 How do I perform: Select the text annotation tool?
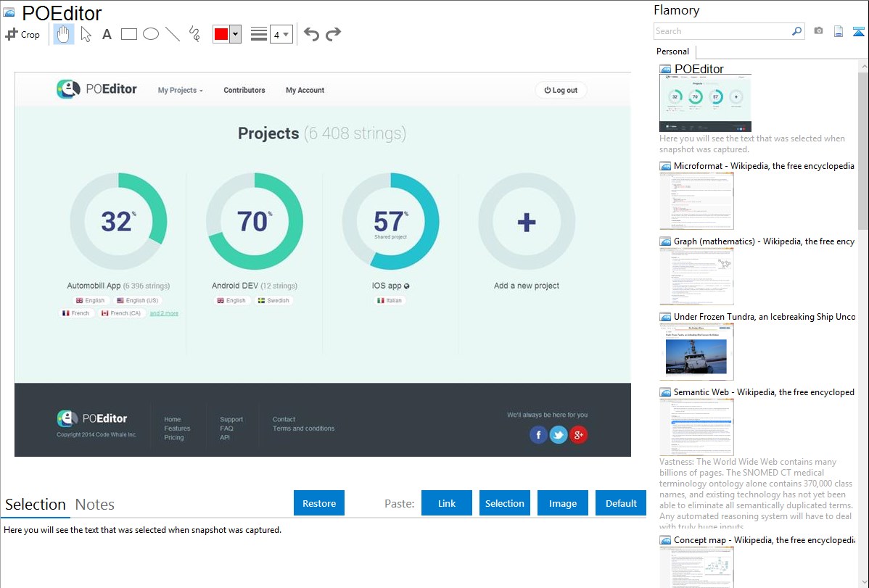[x=107, y=34]
